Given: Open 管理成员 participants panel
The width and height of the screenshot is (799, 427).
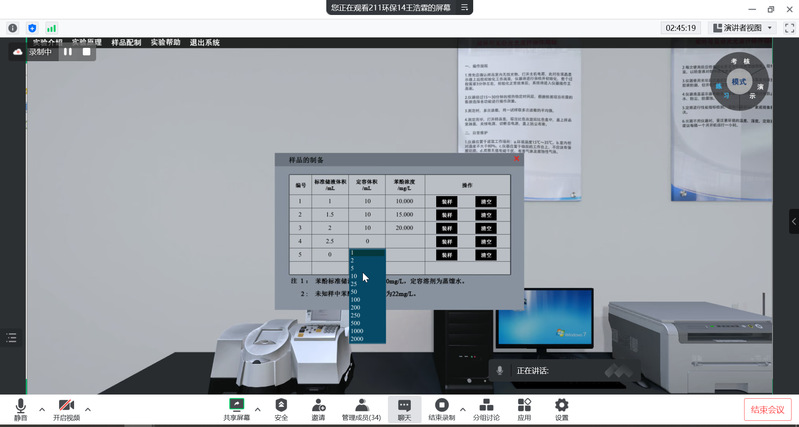Looking at the screenshot, I should pos(361,408).
